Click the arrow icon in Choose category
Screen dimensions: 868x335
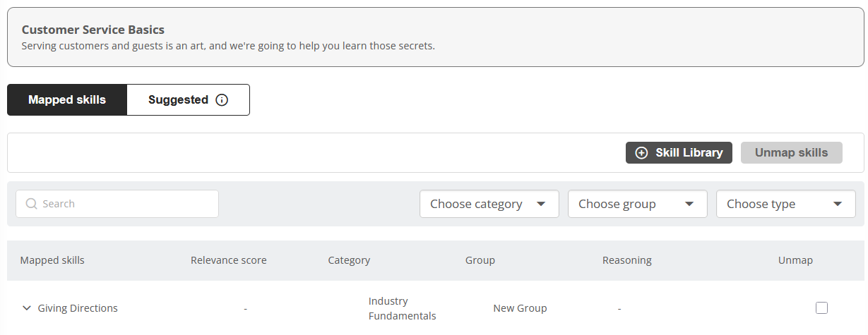click(x=541, y=204)
